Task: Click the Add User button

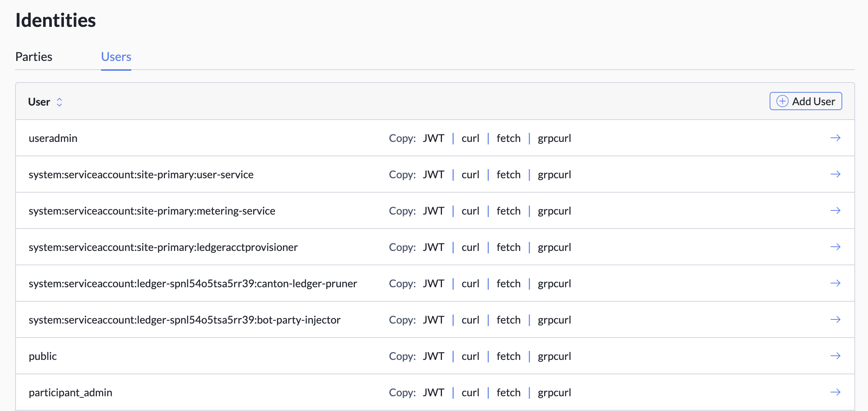Action: [806, 101]
